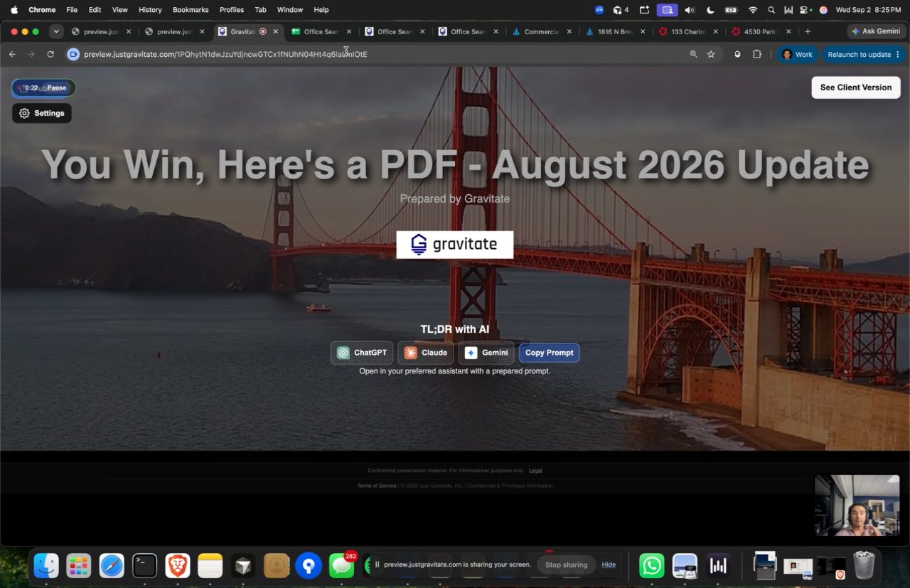Viewport: 910px width, 588px height.
Task: Open the summary prompt in Gemini
Action: [486, 353]
